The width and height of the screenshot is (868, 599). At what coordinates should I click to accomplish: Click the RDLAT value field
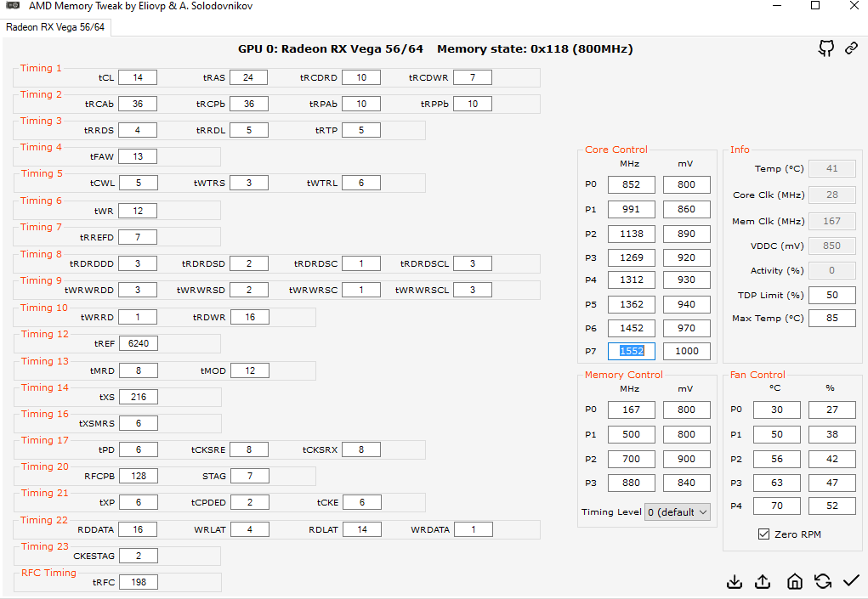point(361,529)
